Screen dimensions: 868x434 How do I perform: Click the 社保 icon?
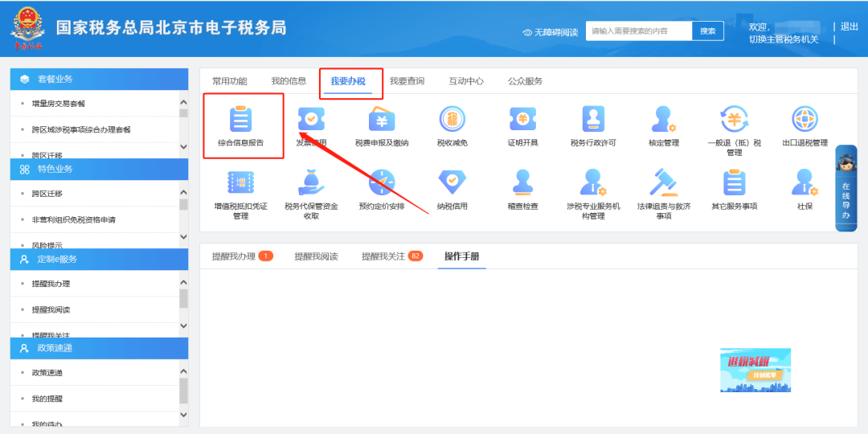805,183
